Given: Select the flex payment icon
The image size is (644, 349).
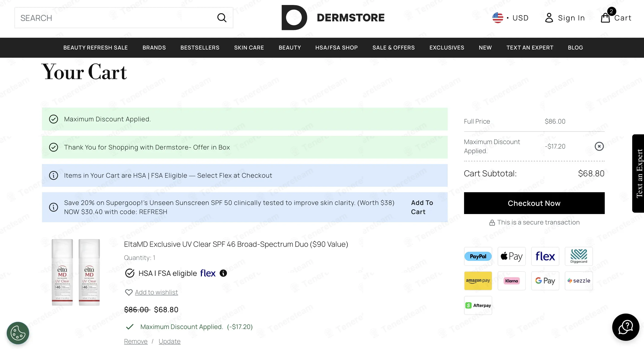Looking at the screenshot, I should tap(545, 256).
